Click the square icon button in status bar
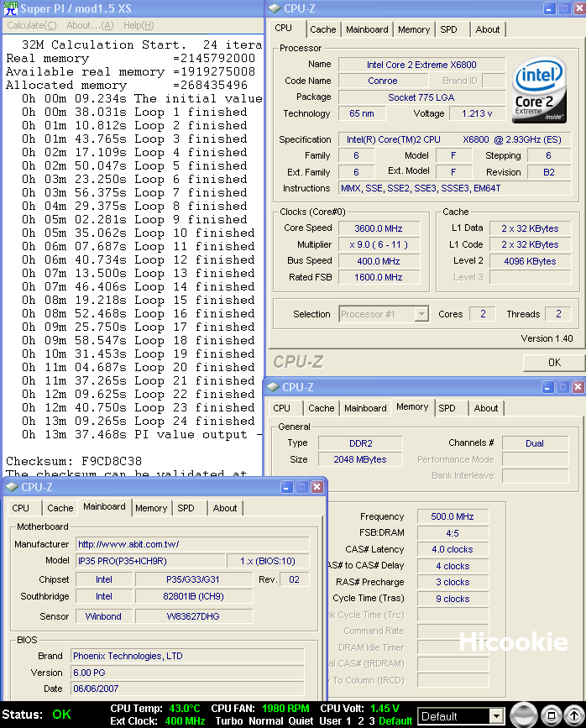This screenshot has height=728, width=586. [552, 715]
